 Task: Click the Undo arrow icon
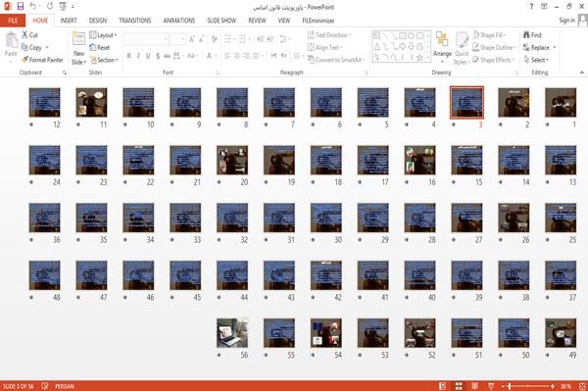33,7
